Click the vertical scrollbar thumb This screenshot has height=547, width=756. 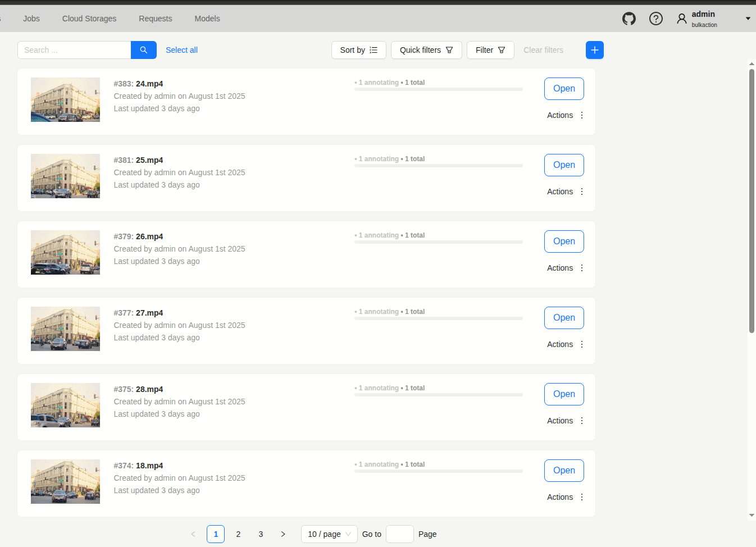point(752,200)
